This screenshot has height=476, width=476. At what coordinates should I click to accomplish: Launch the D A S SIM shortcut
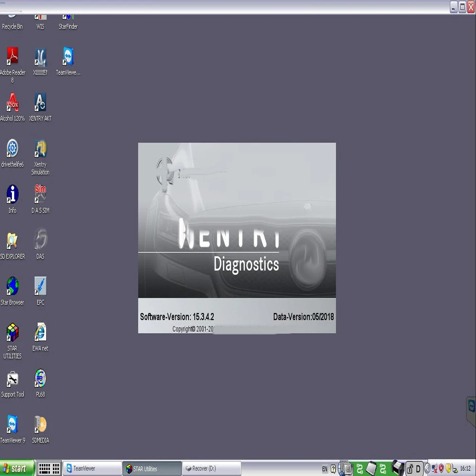click(40, 199)
